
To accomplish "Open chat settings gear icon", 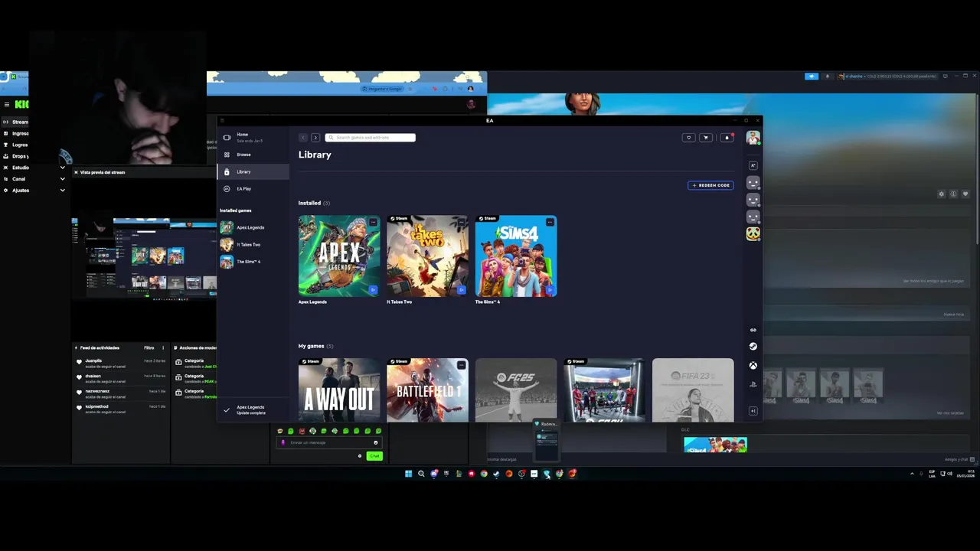I will (x=360, y=456).
